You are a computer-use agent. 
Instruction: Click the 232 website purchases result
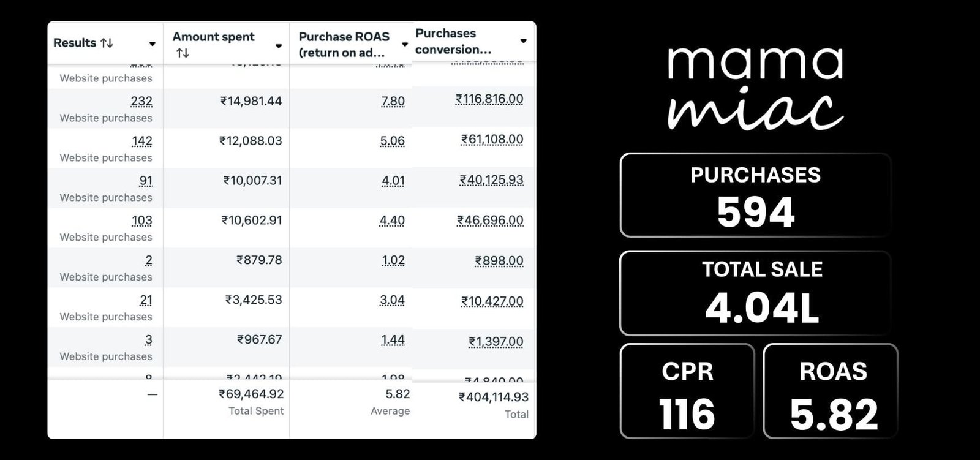(x=141, y=101)
